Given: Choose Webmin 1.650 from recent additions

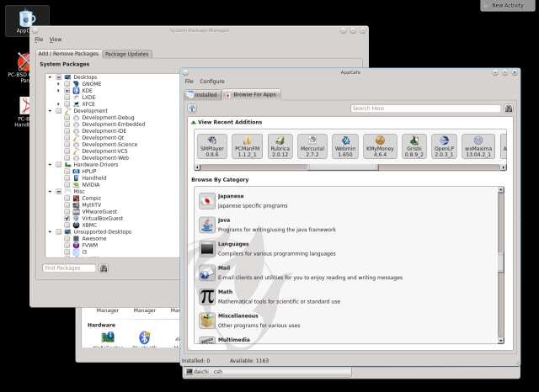Looking at the screenshot, I should coord(345,146).
